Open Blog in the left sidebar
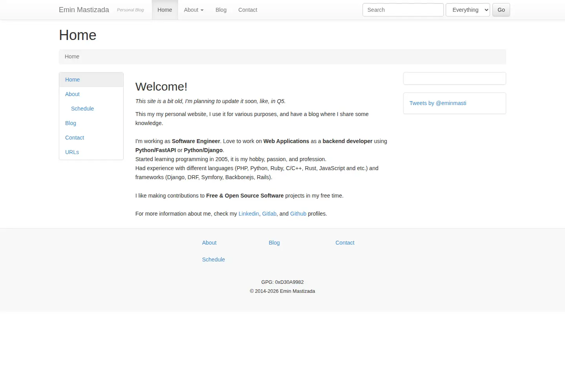Viewport: 565px width, 392px height. click(91, 123)
